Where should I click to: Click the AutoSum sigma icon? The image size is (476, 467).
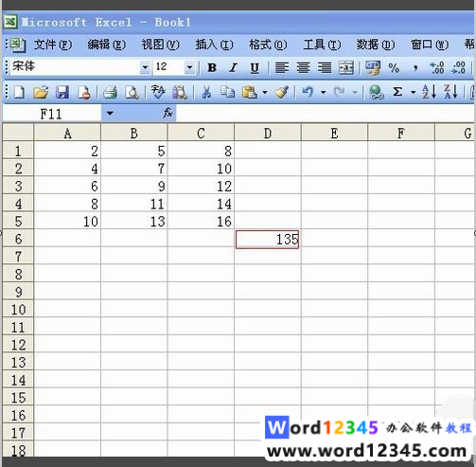click(397, 92)
